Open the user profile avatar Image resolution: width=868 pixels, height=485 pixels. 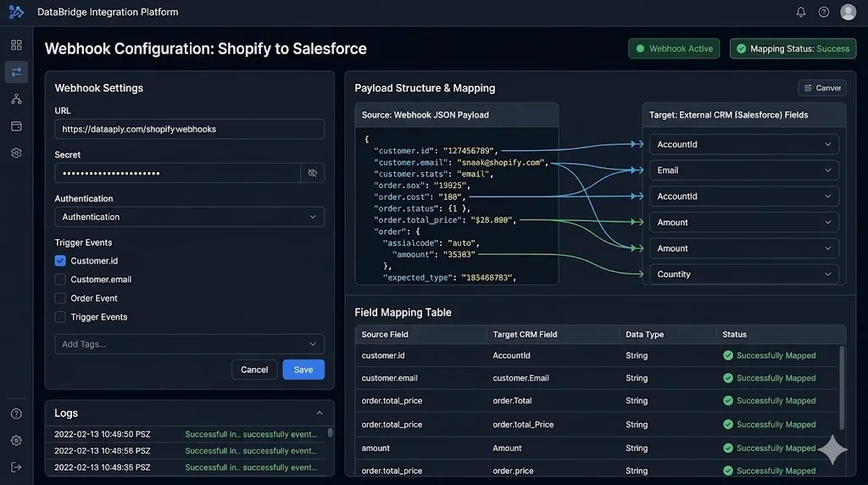(848, 12)
